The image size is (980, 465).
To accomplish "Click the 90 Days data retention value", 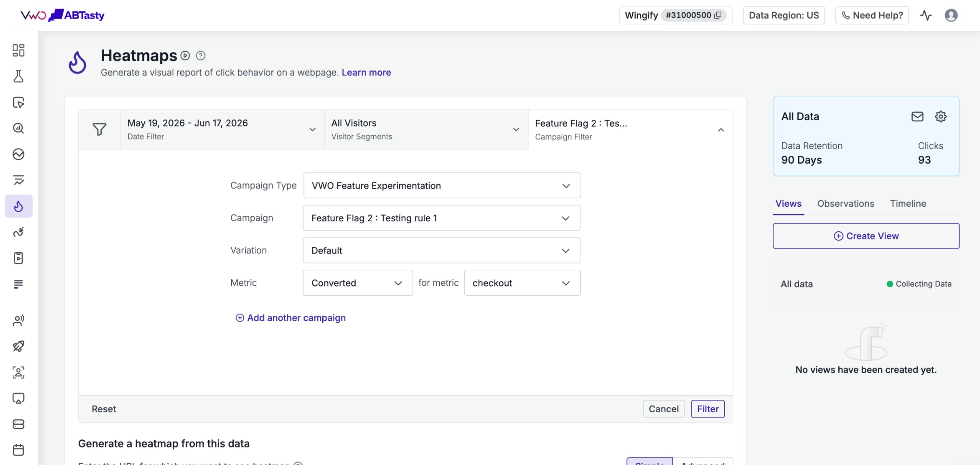I will coord(801,160).
